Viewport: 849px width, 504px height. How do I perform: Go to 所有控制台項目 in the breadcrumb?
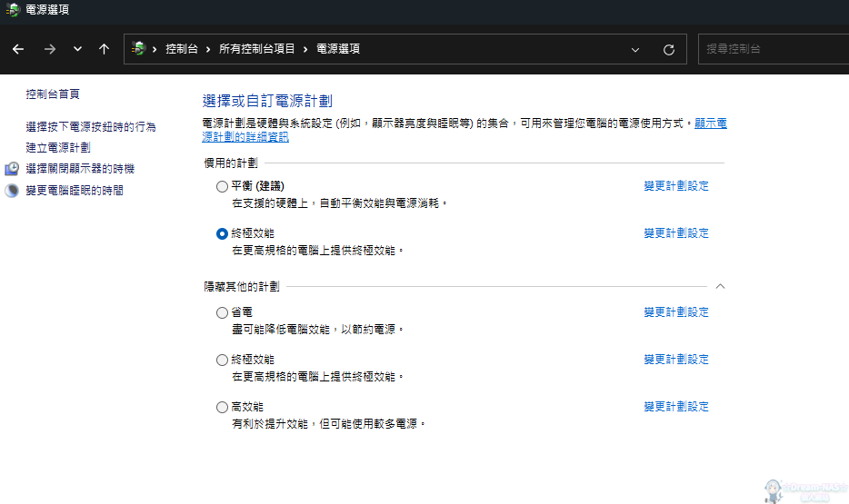pyautogui.click(x=257, y=49)
